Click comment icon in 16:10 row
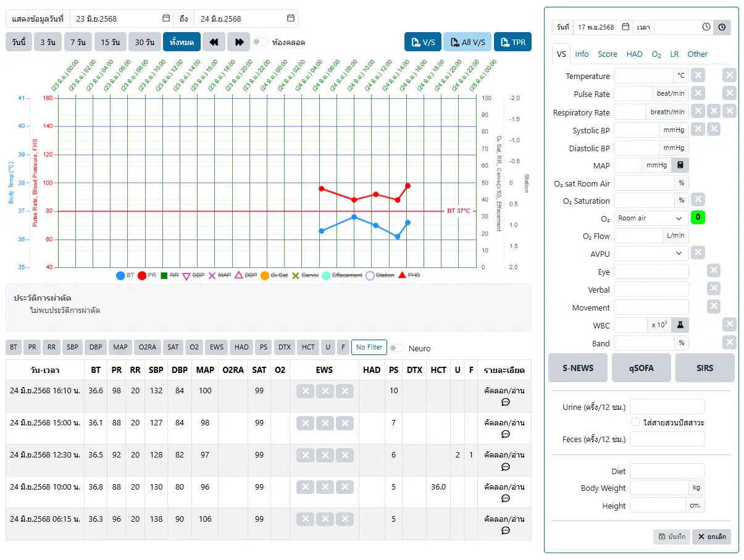The height and width of the screenshot is (560, 744). (x=505, y=402)
